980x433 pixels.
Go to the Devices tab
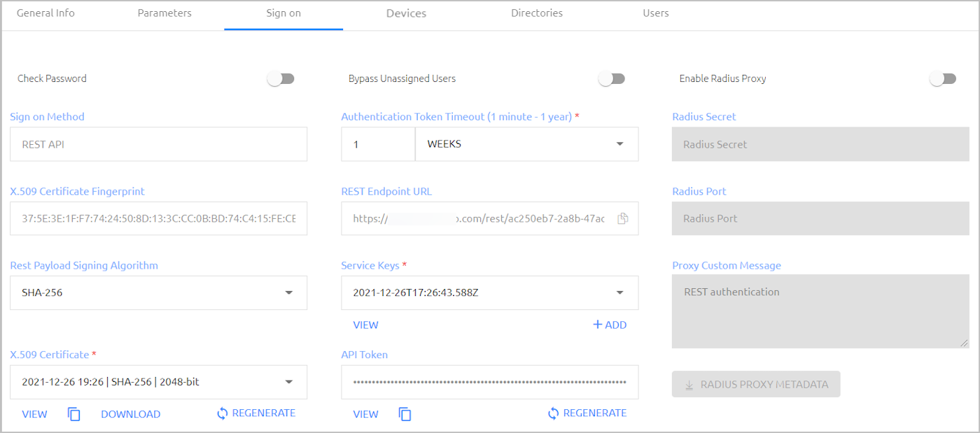point(406,13)
